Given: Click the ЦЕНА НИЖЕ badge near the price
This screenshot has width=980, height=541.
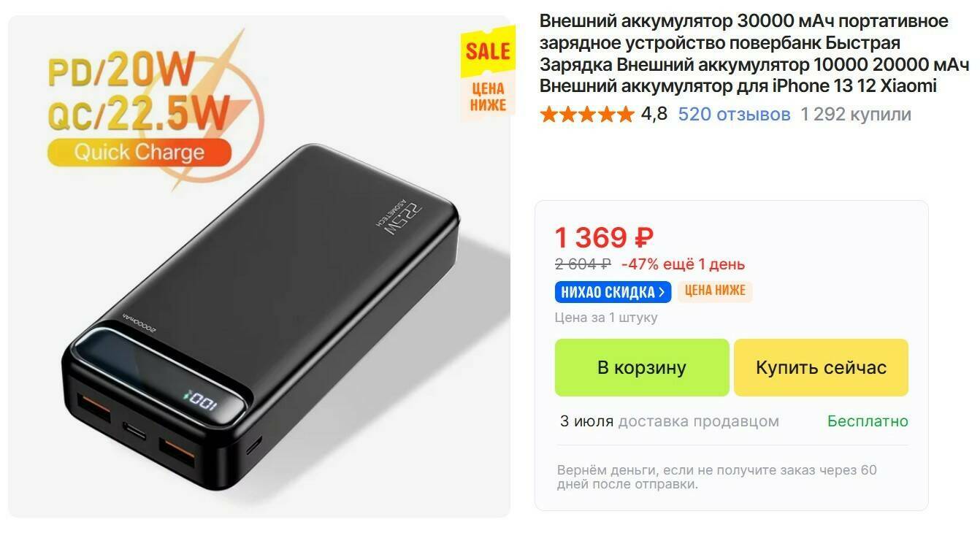Looking at the screenshot, I should [x=716, y=291].
